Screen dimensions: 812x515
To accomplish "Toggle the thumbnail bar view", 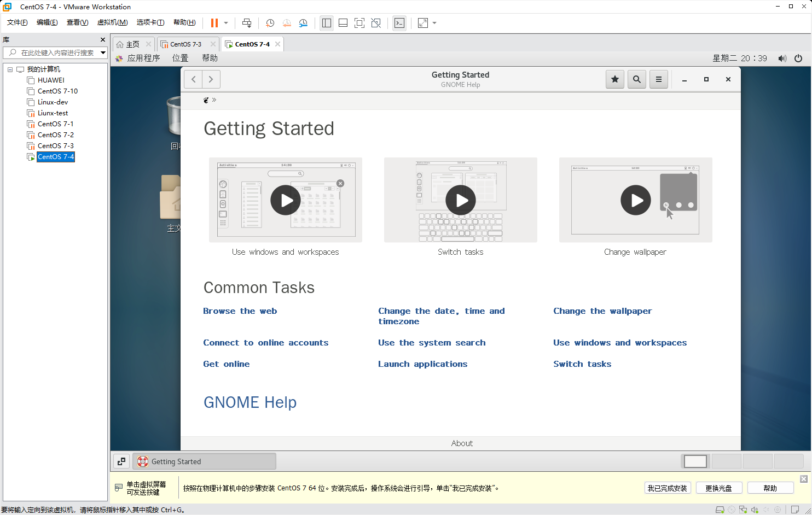I will (343, 23).
